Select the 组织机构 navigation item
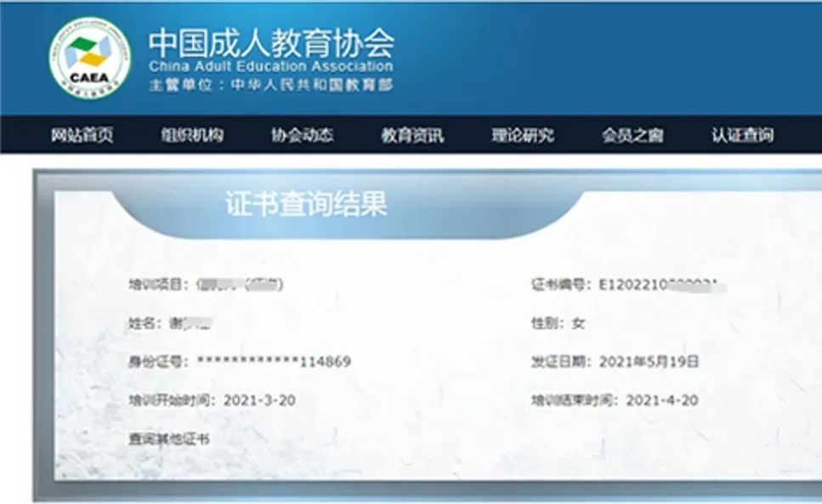This screenshot has height=504, width=822. (x=191, y=134)
